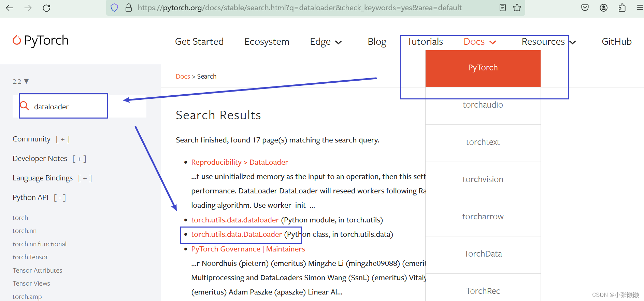Open the Edge dropdown menu

coord(326,42)
